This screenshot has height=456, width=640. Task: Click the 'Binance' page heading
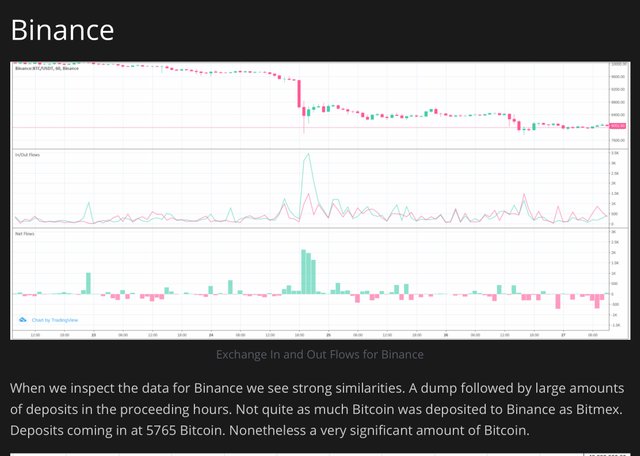coord(62,29)
